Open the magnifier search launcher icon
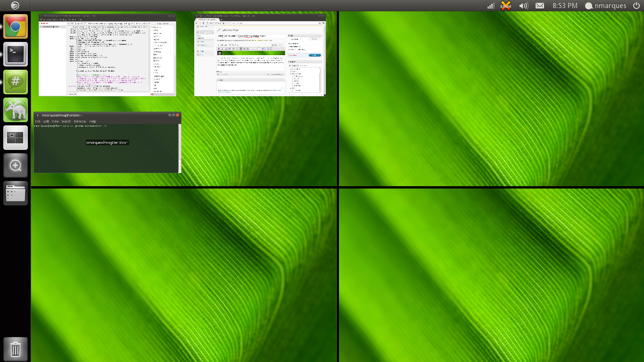 click(16, 165)
